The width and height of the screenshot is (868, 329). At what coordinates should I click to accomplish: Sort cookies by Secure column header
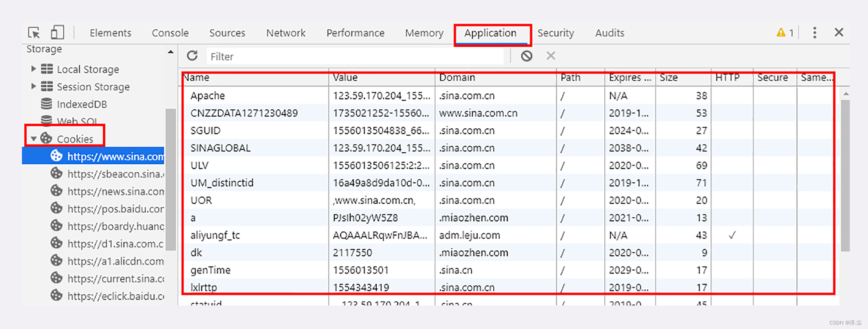click(775, 77)
